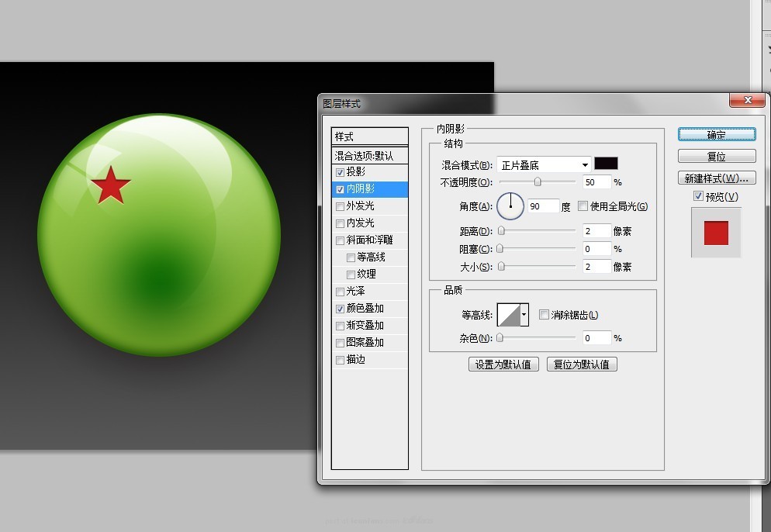The height and width of the screenshot is (532, 771).
Task: Click the 内阴影 shadow color swatch
Action: pyautogui.click(x=606, y=163)
